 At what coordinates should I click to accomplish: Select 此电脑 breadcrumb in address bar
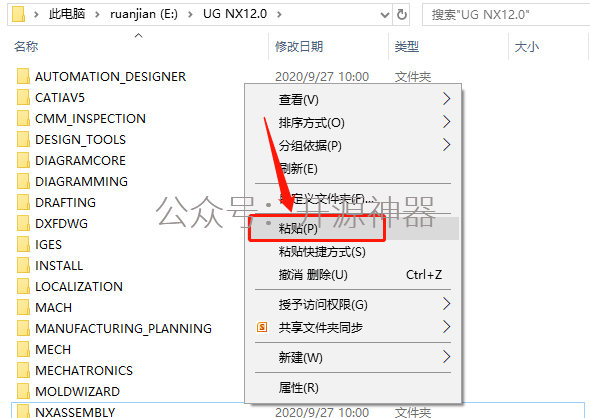tap(67, 14)
